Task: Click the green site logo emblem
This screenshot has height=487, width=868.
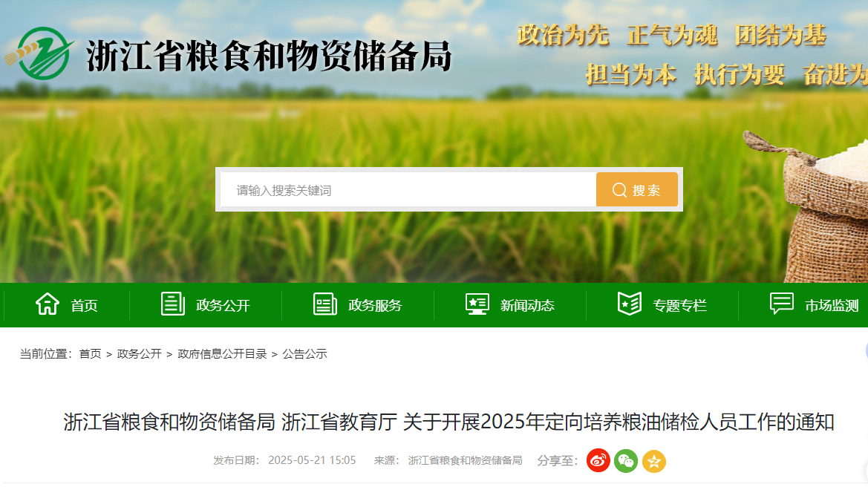Action: (x=40, y=53)
